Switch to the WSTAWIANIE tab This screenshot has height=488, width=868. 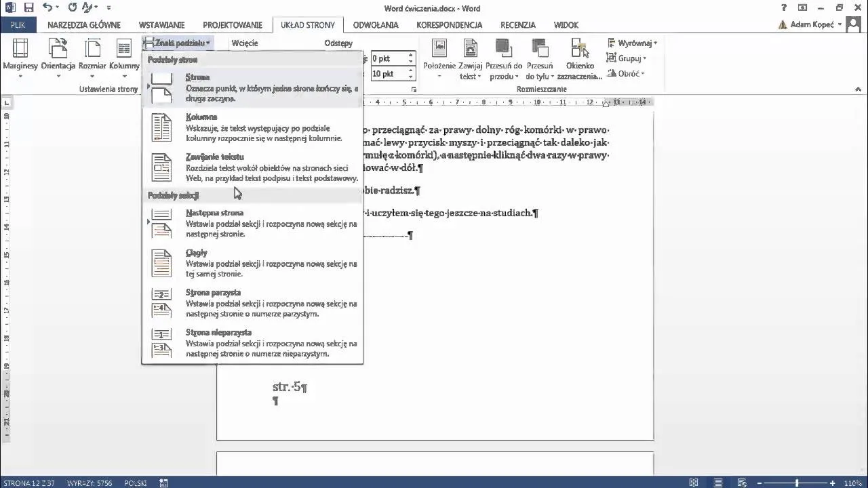point(161,25)
